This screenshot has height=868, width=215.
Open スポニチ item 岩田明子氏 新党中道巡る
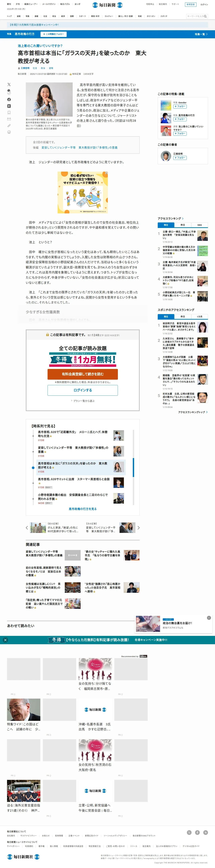[x=179, y=326]
